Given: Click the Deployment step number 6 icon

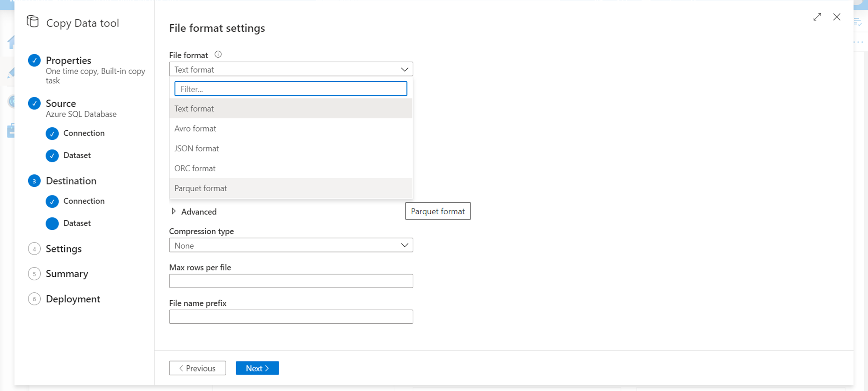Looking at the screenshot, I should click(x=34, y=299).
